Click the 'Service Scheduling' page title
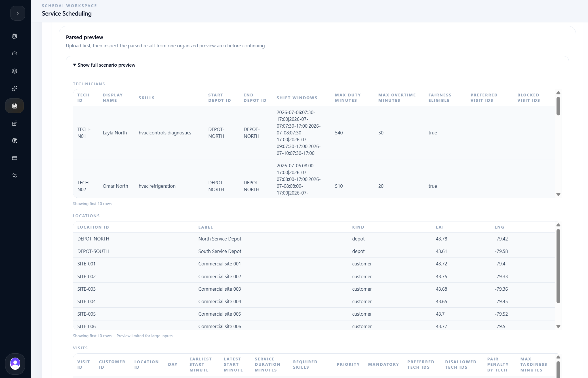 pyautogui.click(x=67, y=13)
